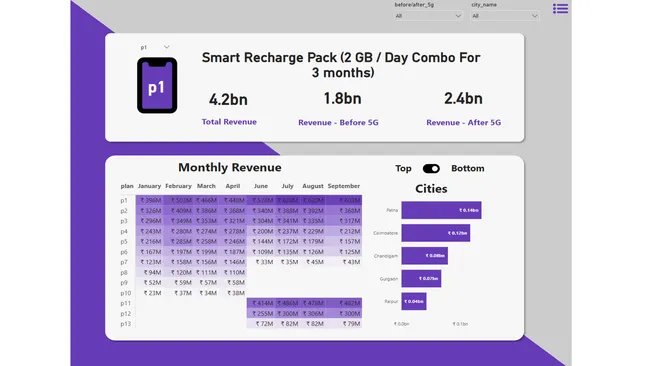This screenshot has height=366, width=650.
Task: Select row label p1 in revenue table
Action: pyautogui.click(x=124, y=201)
